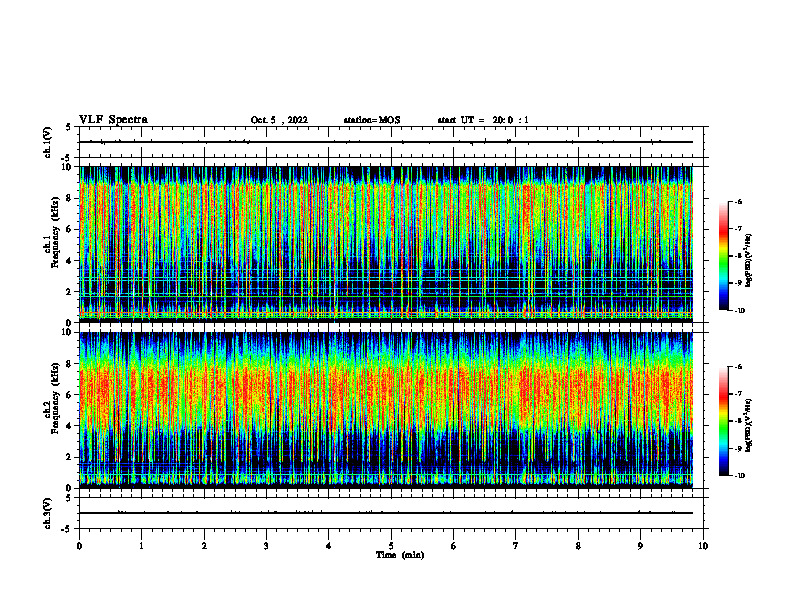Select ch.2 color bar "log(PSD)" units label
The image size is (792, 612).
pyautogui.click(x=749, y=426)
